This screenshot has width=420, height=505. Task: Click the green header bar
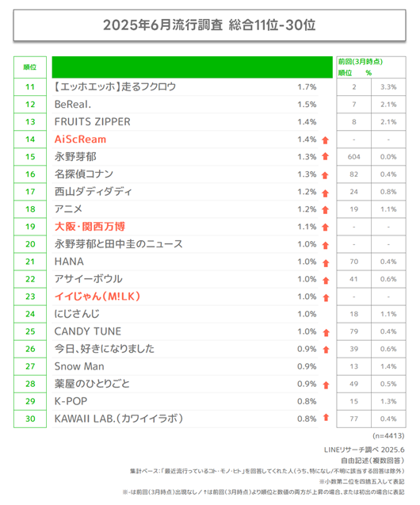[192, 67]
